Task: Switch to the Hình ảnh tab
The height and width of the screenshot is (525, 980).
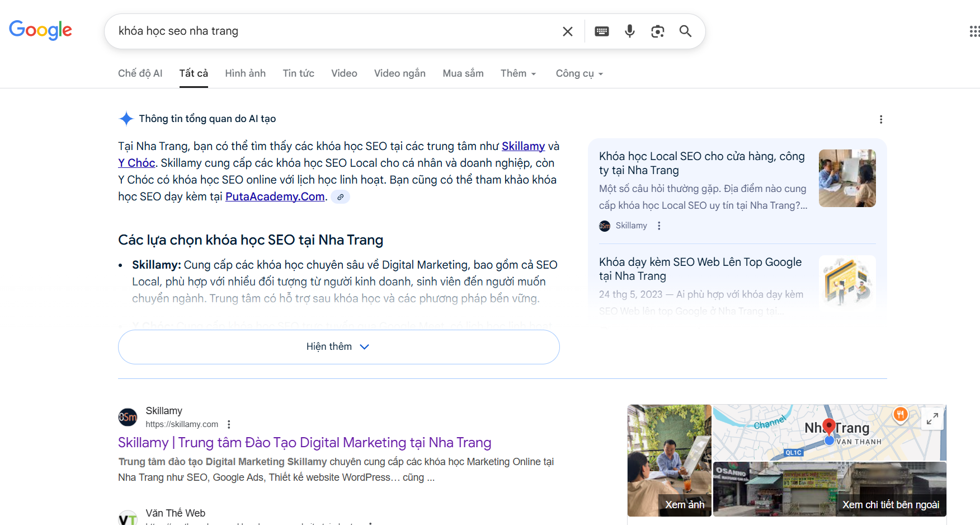Action: point(245,73)
